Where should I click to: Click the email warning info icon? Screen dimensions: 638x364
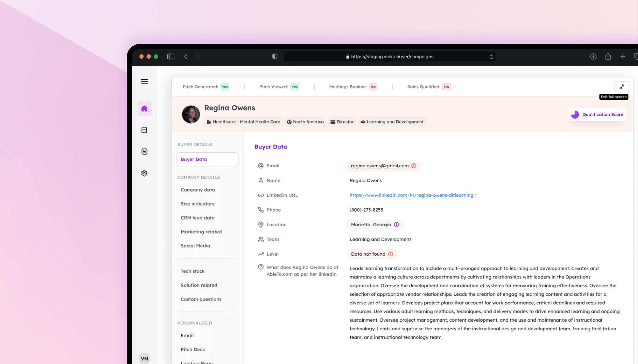coord(414,166)
